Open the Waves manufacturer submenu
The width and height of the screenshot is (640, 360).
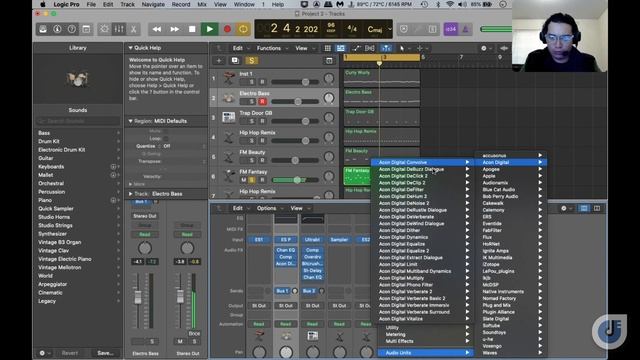pos(511,353)
